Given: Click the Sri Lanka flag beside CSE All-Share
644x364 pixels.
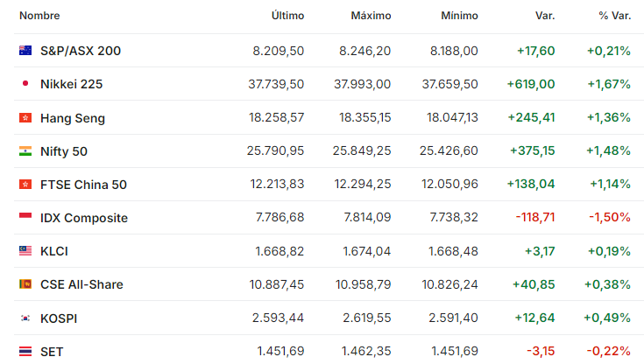Looking at the screenshot, I should click(25, 283).
